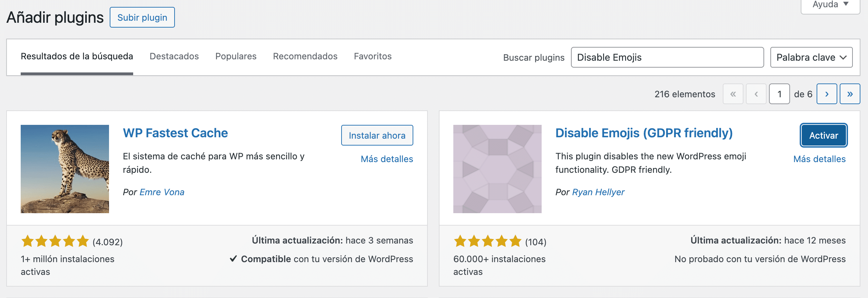The image size is (868, 298).
Task: Jump to last page of results
Action: coord(850,94)
